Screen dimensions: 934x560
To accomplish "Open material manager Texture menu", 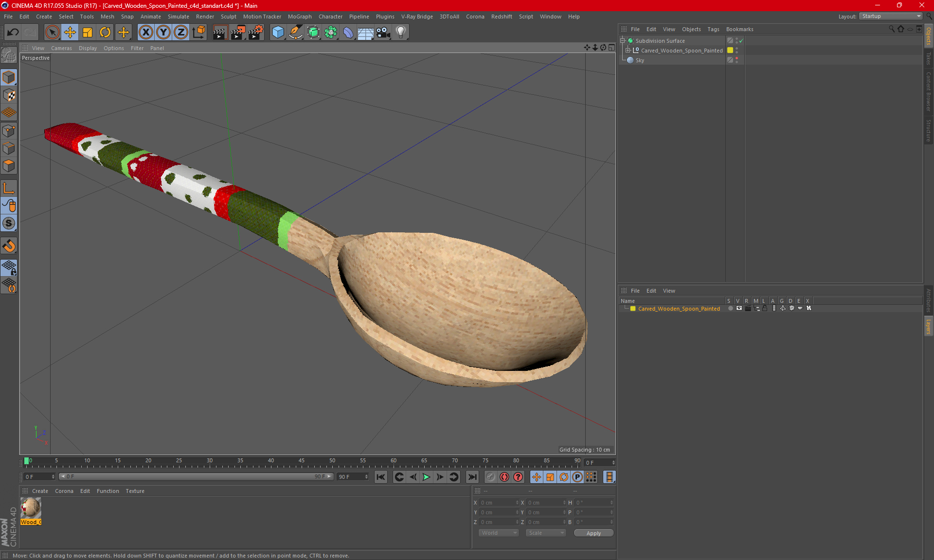I will coord(135,491).
